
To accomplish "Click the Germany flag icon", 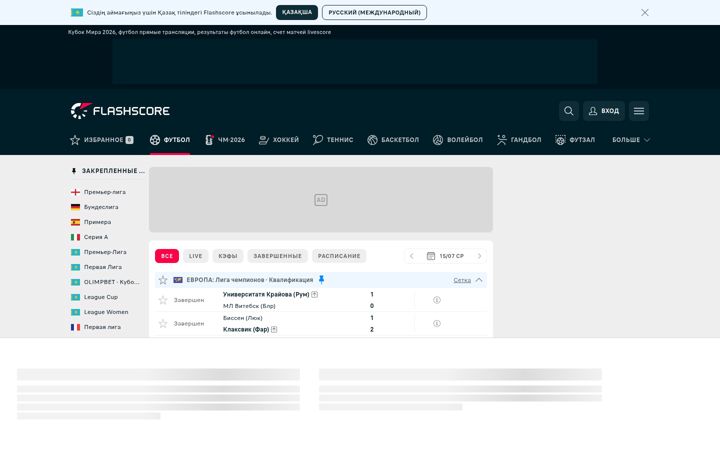I will pos(75,207).
